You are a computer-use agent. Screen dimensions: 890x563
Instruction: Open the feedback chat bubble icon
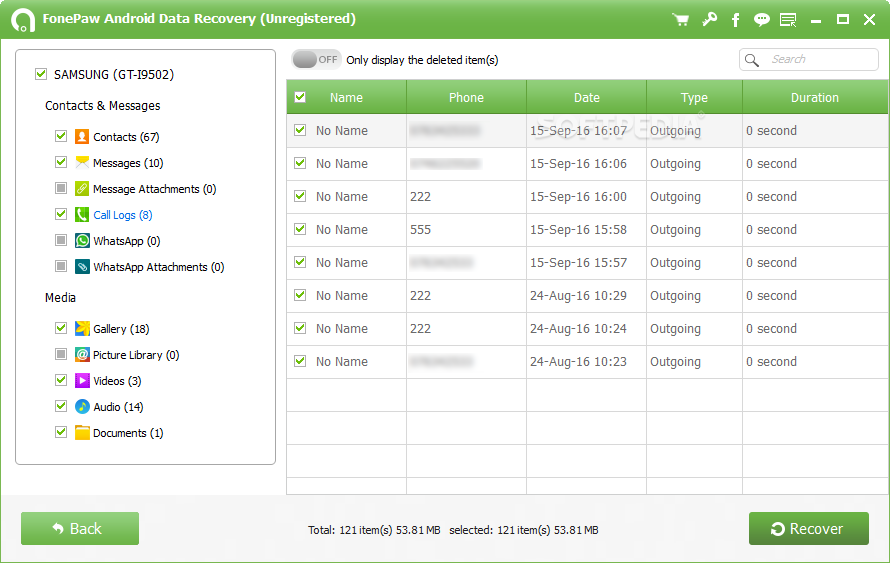(x=761, y=20)
